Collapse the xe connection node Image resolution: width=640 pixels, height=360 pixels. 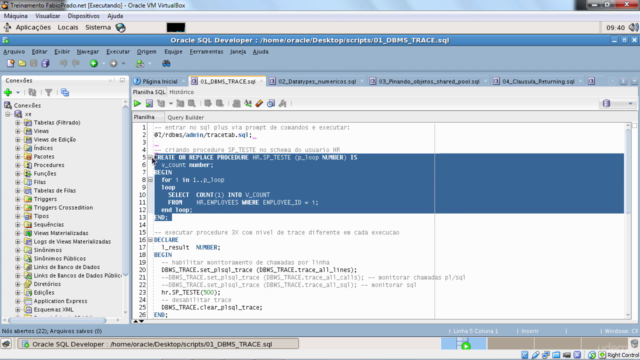(8, 114)
